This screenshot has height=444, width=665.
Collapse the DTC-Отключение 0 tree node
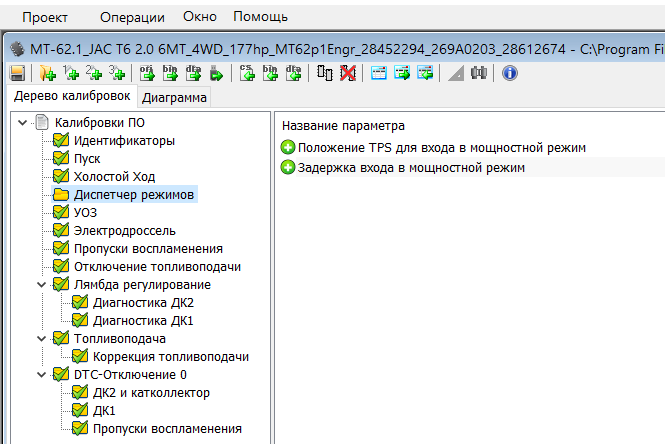click(x=40, y=374)
